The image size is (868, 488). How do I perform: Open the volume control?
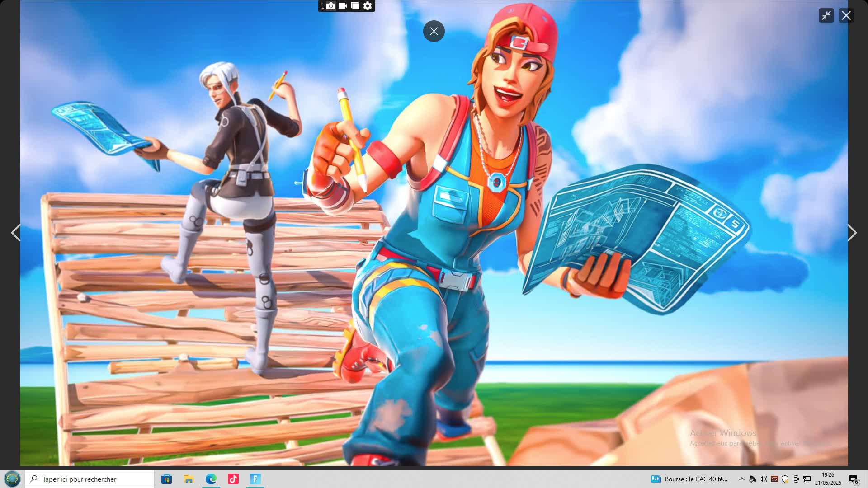coord(763,479)
